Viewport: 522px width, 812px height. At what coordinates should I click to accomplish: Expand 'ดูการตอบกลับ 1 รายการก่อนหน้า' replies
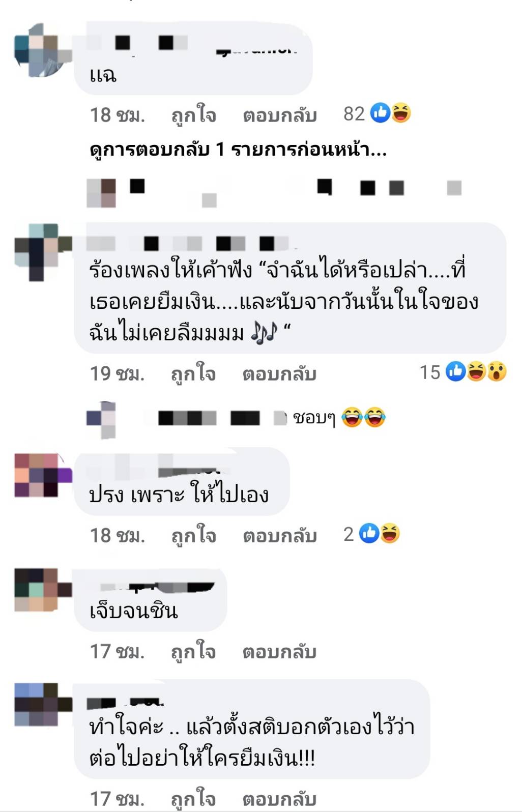click(x=238, y=149)
